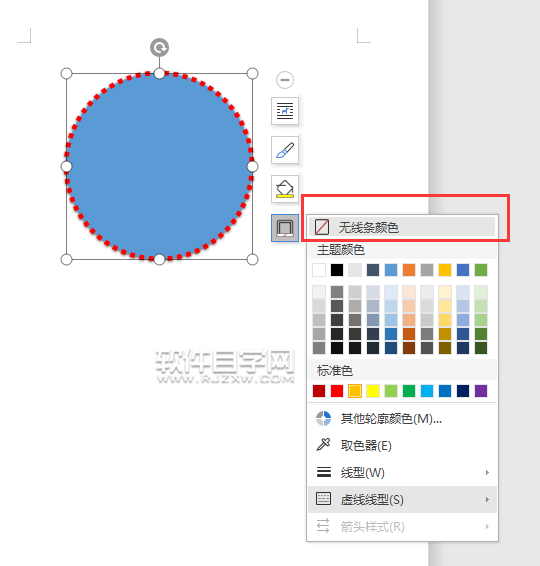540x566 pixels.
Task: Open the text wrap layout options icon
Action: 285,111
